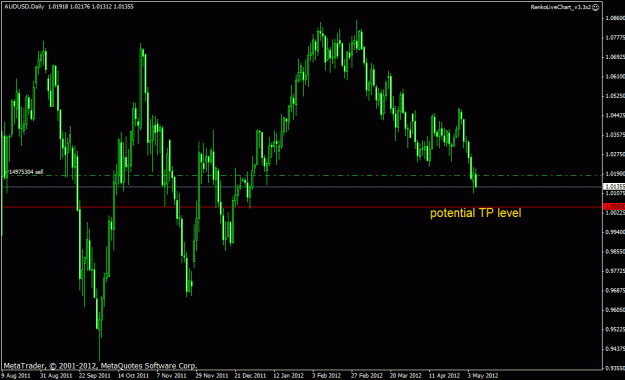Click the '7 Nov 2011' date label
Viewport: 625px width, 380px height.
[171, 376]
